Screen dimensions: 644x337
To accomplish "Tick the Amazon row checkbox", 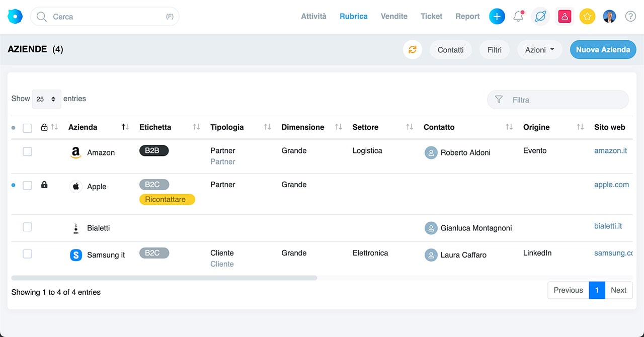I will pyautogui.click(x=28, y=151).
